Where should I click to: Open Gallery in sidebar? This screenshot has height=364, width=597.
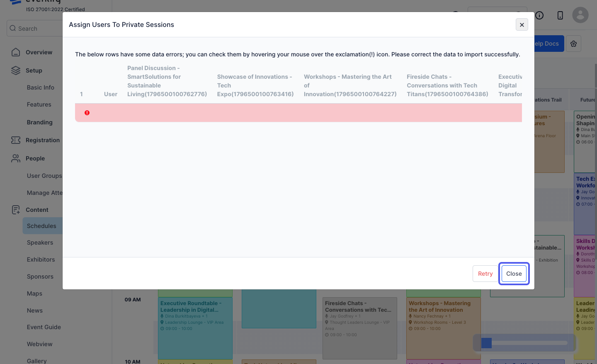(37, 361)
